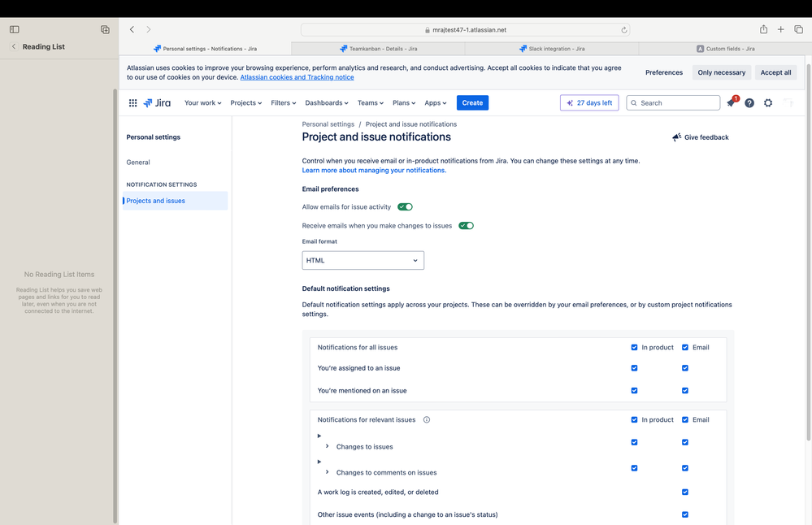Reload the page with the refresh icon
Viewport: 812px width, 525px height.
pyautogui.click(x=624, y=30)
